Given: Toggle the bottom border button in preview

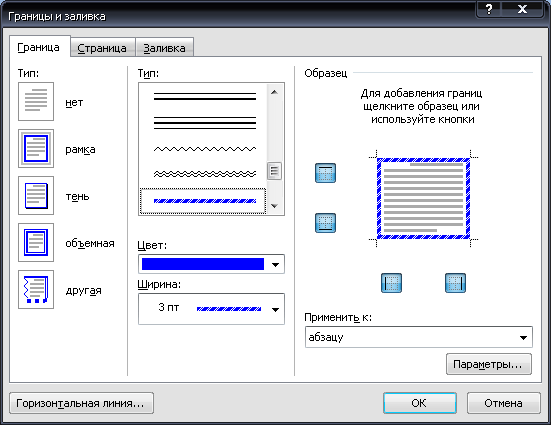Looking at the screenshot, I should click(325, 223).
